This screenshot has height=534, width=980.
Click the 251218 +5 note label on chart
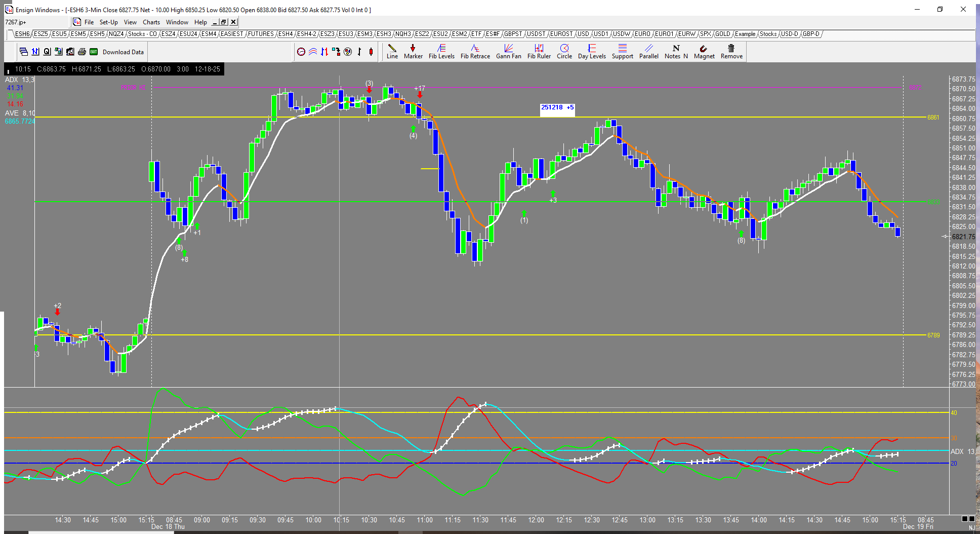pyautogui.click(x=557, y=107)
